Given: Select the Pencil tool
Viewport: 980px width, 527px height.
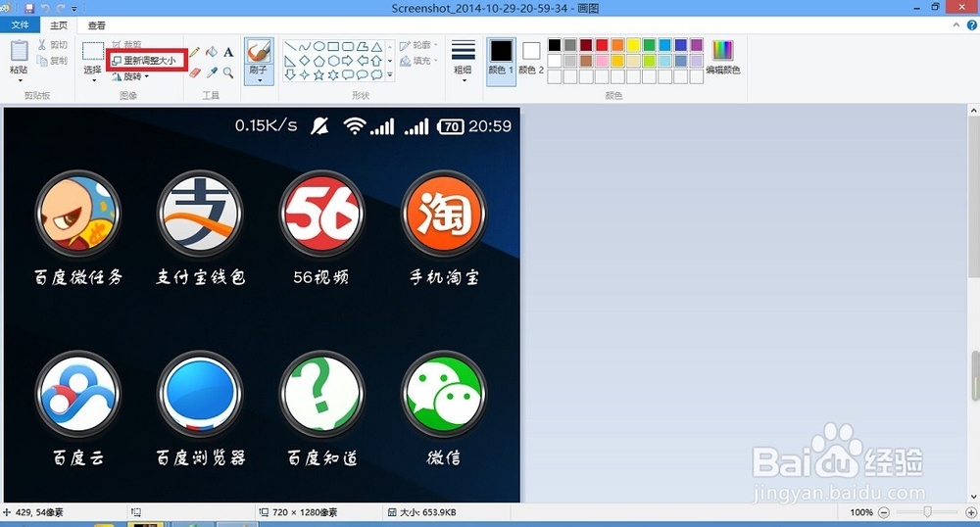Looking at the screenshot, I should pyautogui.click(x=195, y=52).
